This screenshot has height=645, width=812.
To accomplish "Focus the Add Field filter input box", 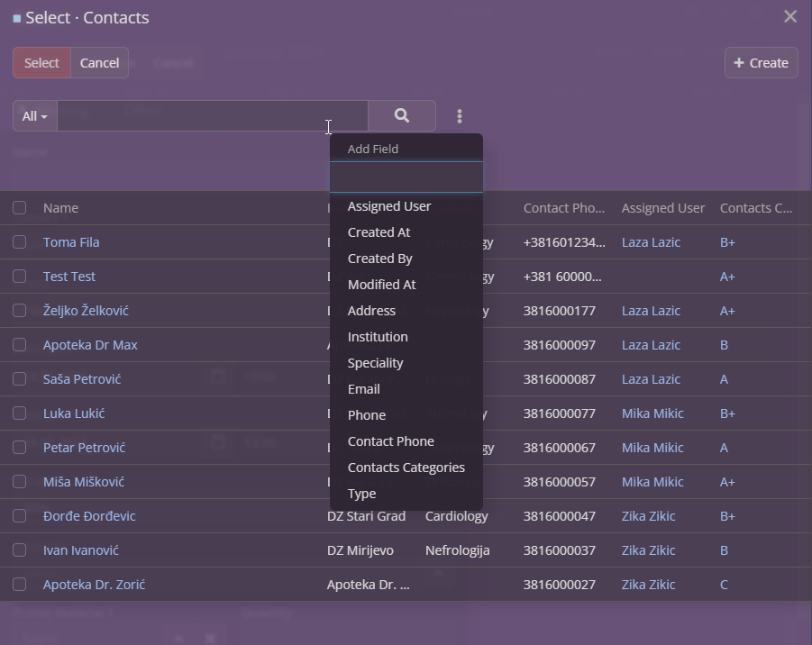I will point(406,177).
